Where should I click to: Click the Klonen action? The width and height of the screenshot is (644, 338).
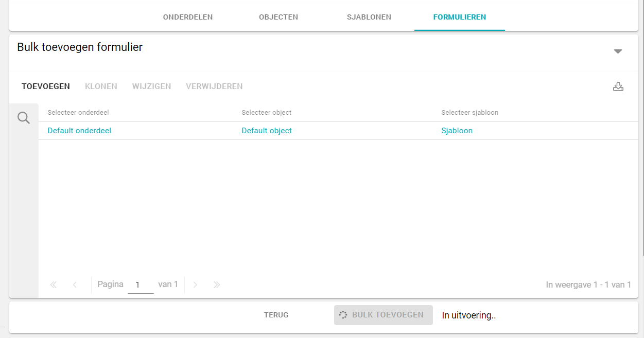101,86
